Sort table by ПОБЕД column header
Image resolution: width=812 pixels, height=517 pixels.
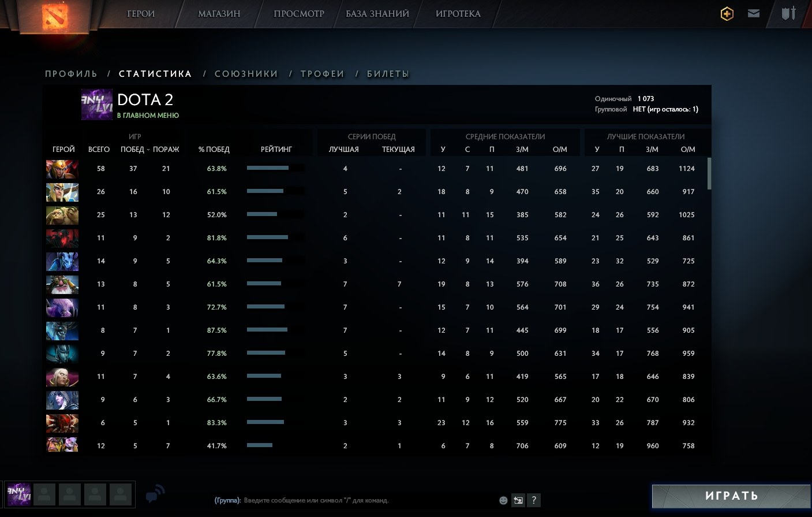[x=132, y=149]
